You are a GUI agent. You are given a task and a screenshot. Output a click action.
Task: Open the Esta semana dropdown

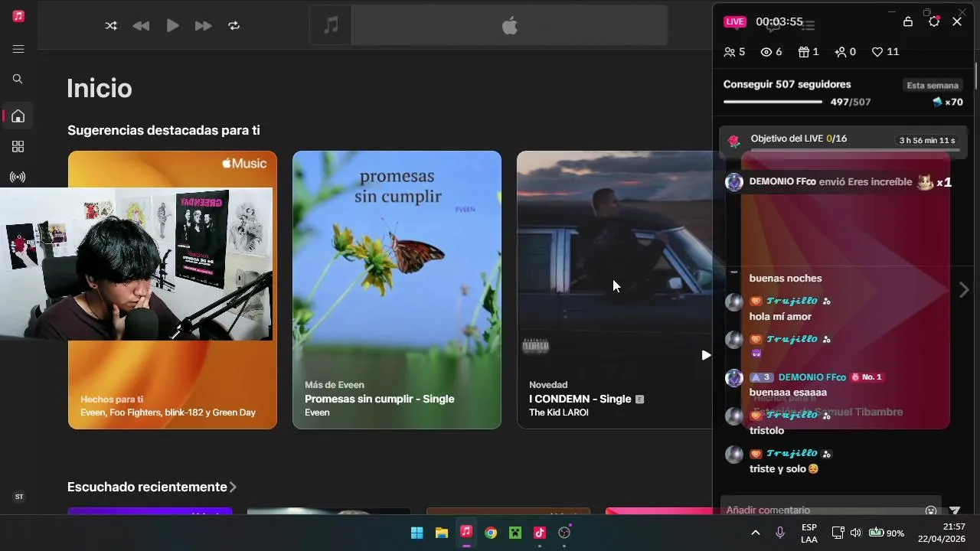(932, 85)
